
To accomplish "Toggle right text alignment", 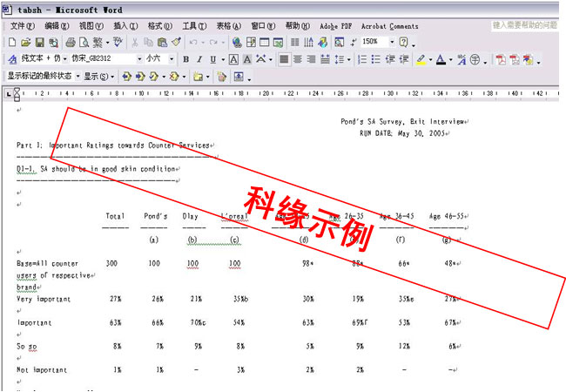I will click(311, 59).
